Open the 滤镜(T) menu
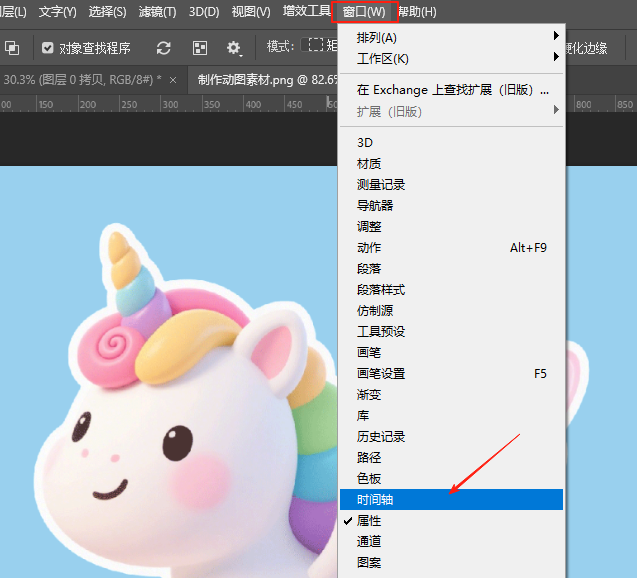 pos(157,12)
